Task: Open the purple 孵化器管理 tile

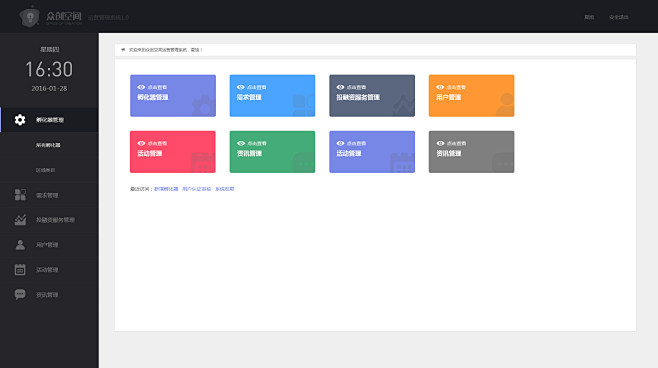Action: point(173,96)
